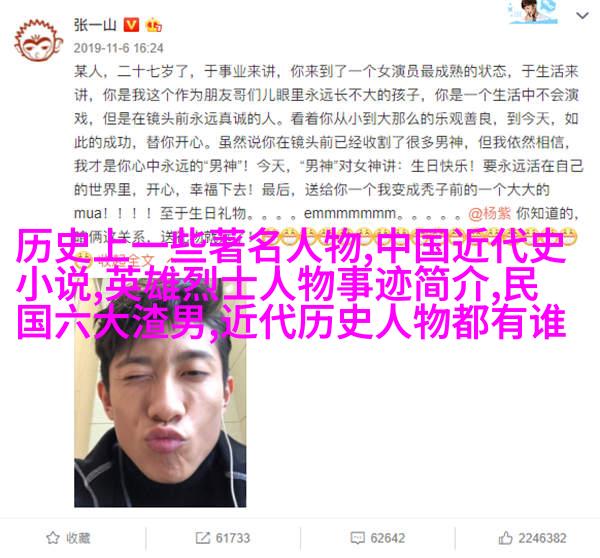Open 张一山 user profile name
Screen dimensions: 600x558
tap(95, 25)
